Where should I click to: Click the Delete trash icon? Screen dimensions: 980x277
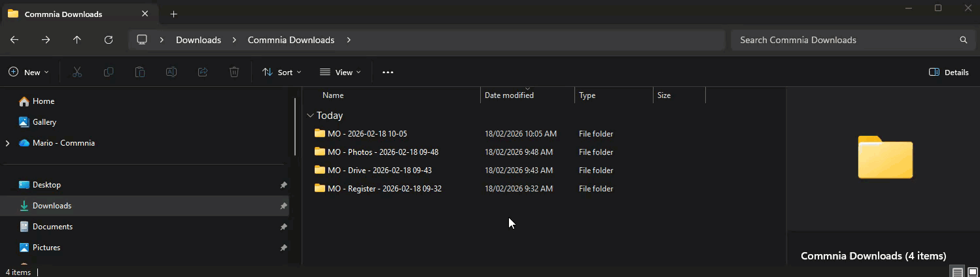(x=234, y=73)
